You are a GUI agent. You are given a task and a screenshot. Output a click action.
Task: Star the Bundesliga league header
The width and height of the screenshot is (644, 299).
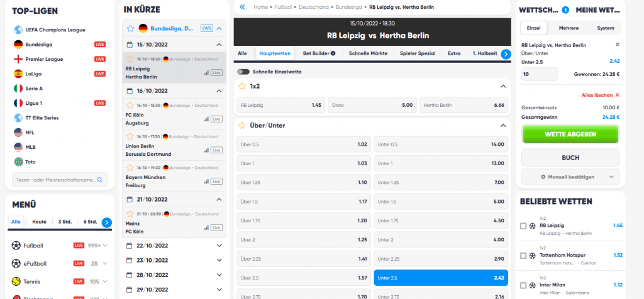[130, 28]
